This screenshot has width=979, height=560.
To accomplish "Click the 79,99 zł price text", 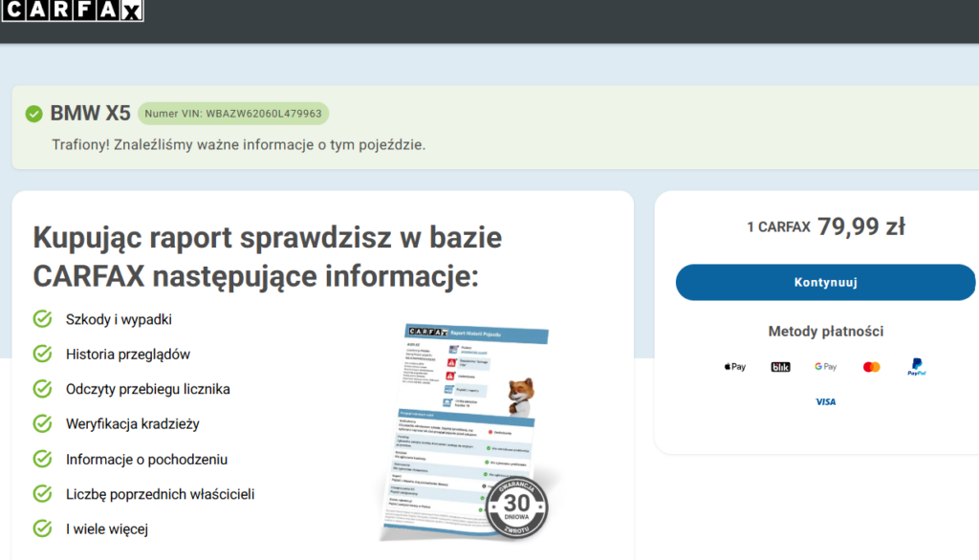I will [860, 226].
